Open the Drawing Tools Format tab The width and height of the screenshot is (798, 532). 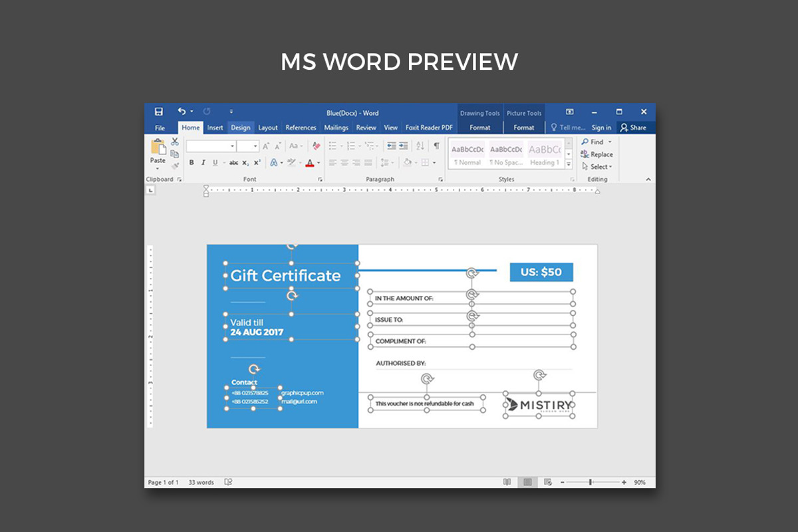click(480, 128)
